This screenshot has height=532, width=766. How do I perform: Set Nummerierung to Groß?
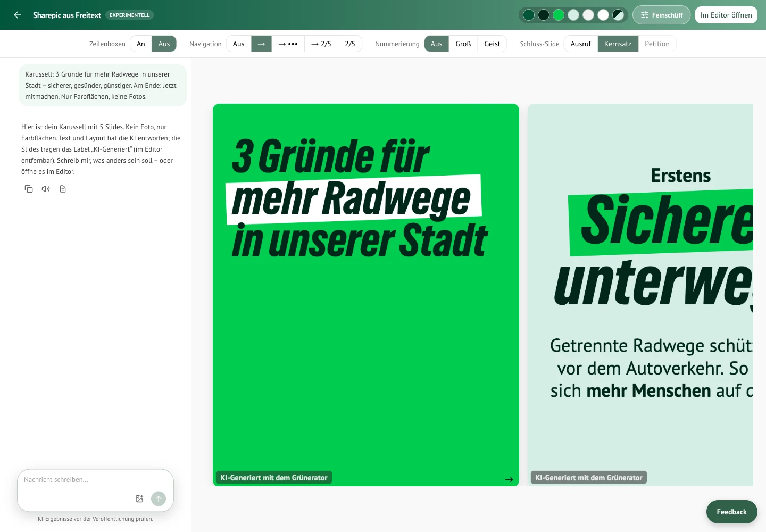tap(463, 44)
